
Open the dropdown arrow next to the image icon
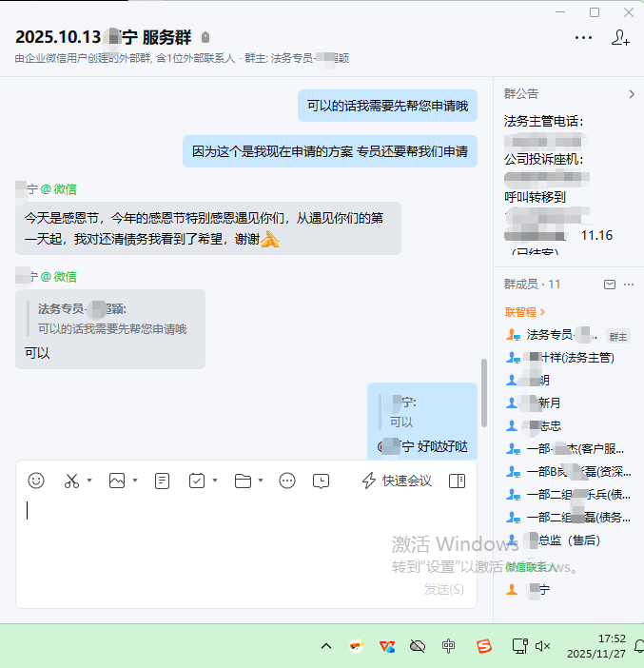click(x=135, y=481)
